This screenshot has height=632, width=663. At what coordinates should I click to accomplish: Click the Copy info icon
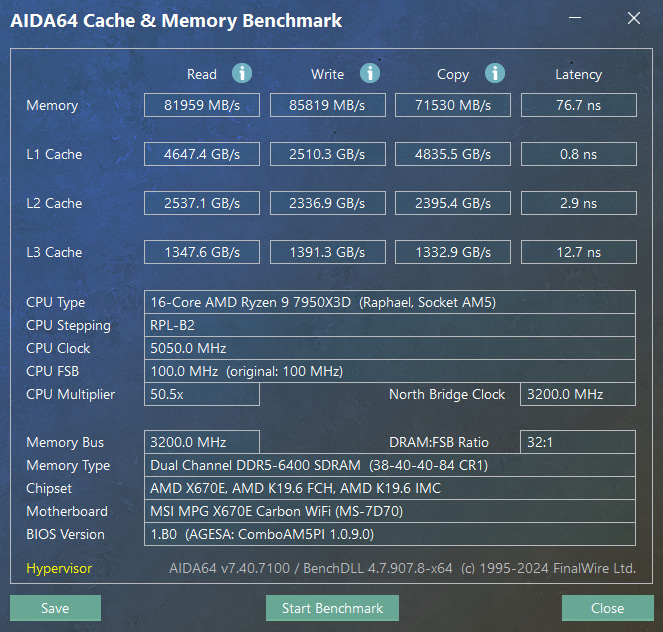point(495,74)
